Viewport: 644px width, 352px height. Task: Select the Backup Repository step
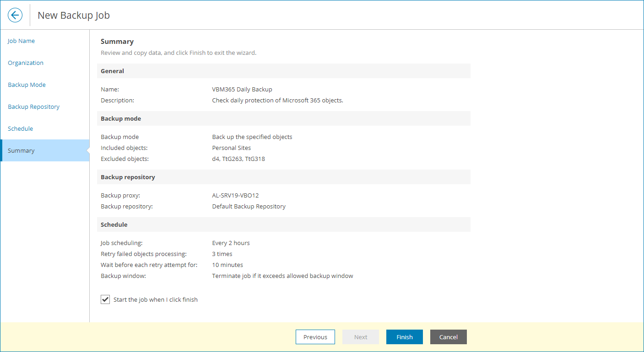point(33,107)
